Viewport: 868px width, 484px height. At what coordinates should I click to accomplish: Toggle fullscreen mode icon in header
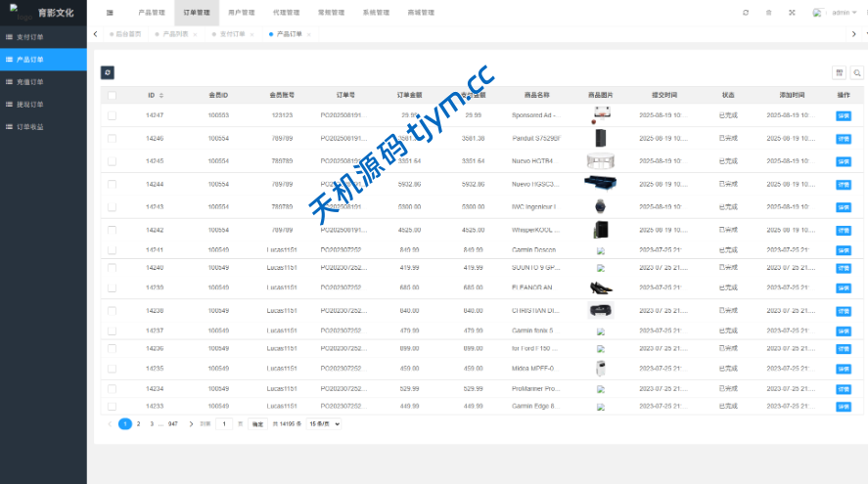pyautogui.click(x=792, y=13)
